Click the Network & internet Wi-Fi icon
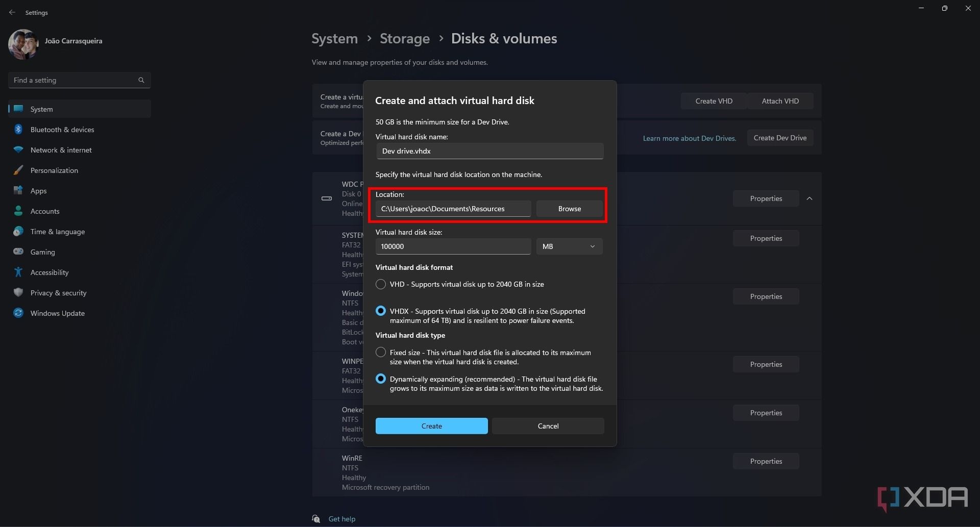 [18, 150]
